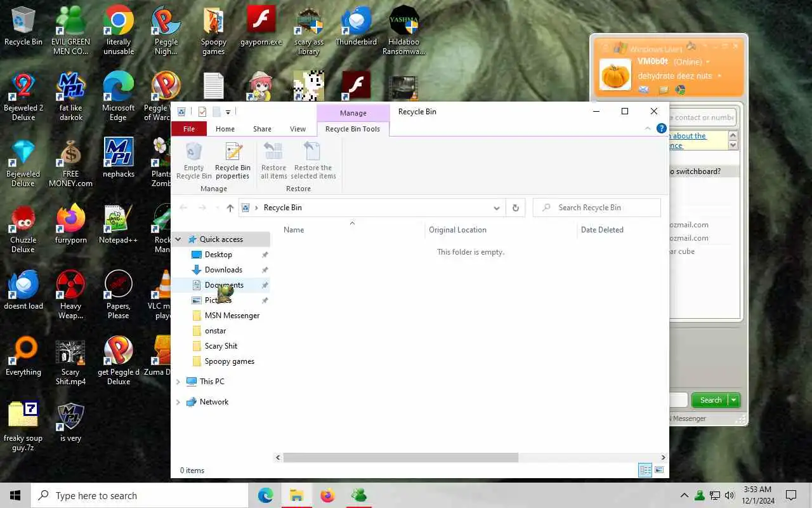Open the Customize Quick Access Toolbar dropdown
The width and height of the screenshot is (812, 508).
228,112
